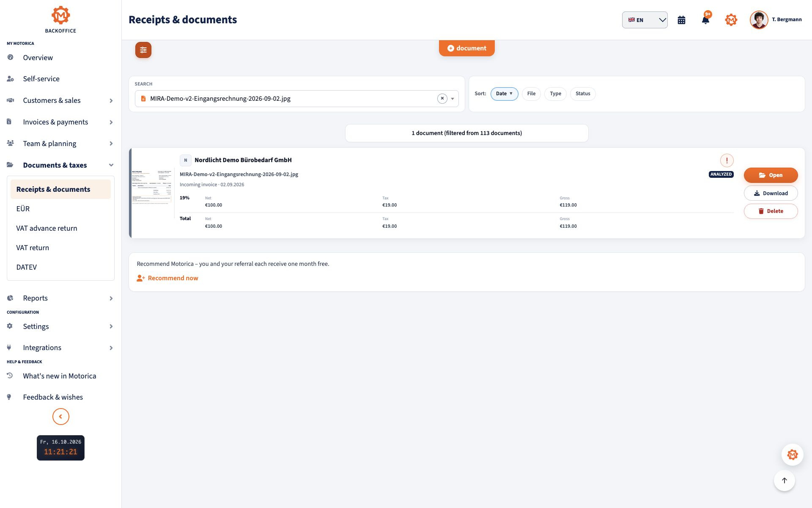Select Receipts & documents submenu item
Image resolution: width=812 pixels, height=508 pixels.
pyautogui.click(x=60, y=189)
